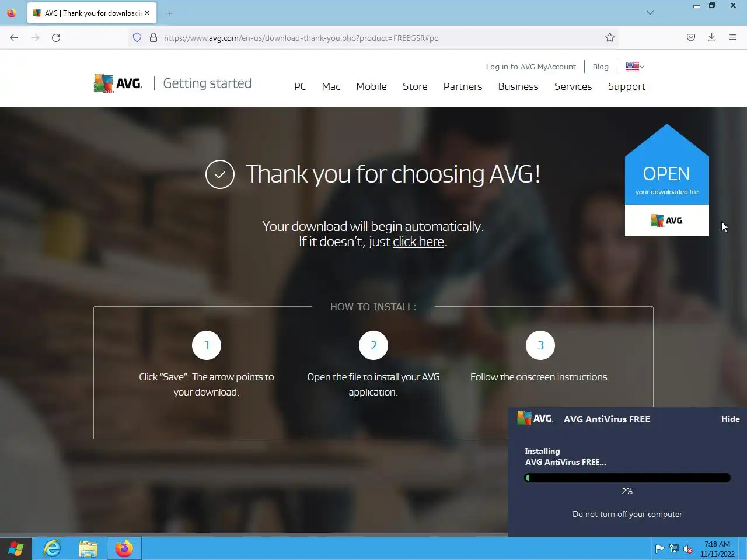Launch Internet Explorer from taskbar
The height and width of the screenshot is (560, 747).
52,548
